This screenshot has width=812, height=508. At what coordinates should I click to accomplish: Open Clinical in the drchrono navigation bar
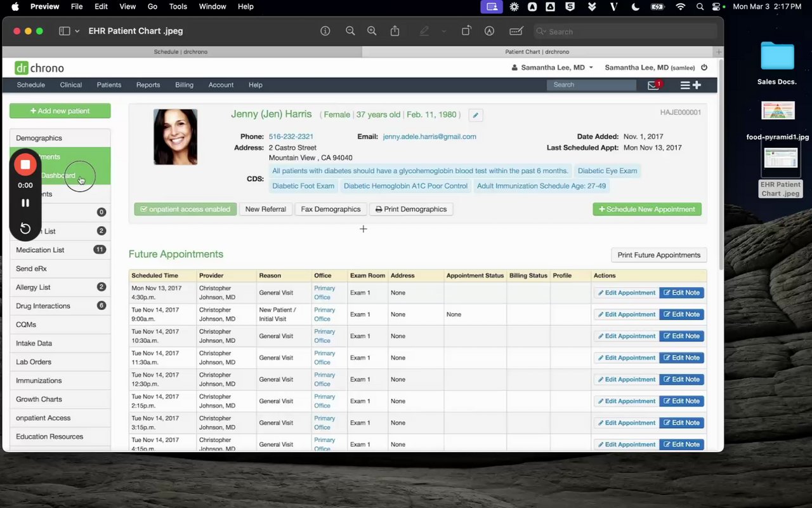[x=71, y=85]
